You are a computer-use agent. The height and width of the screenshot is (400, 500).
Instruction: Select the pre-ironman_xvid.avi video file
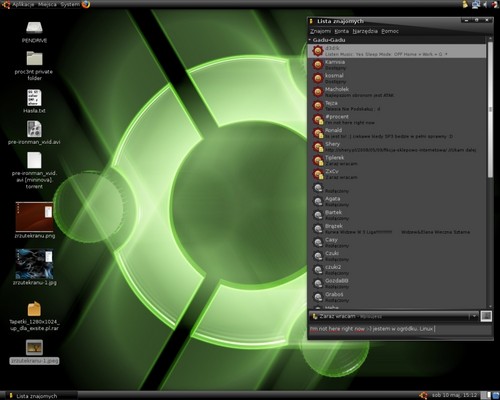pos(34,129)
